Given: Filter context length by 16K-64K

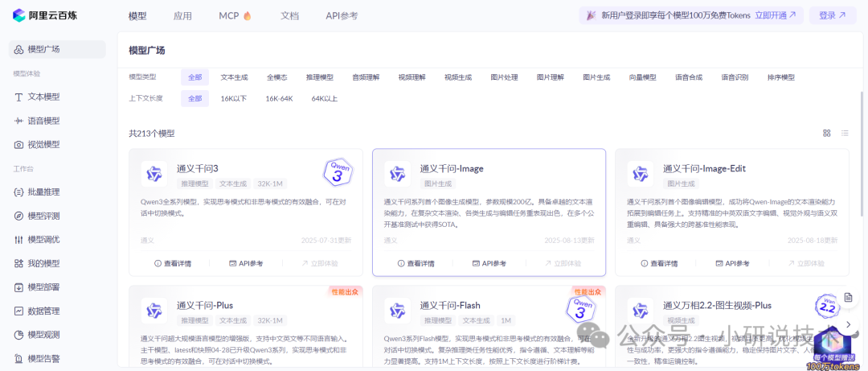Looking at the screenshot, I should (279, 99).
